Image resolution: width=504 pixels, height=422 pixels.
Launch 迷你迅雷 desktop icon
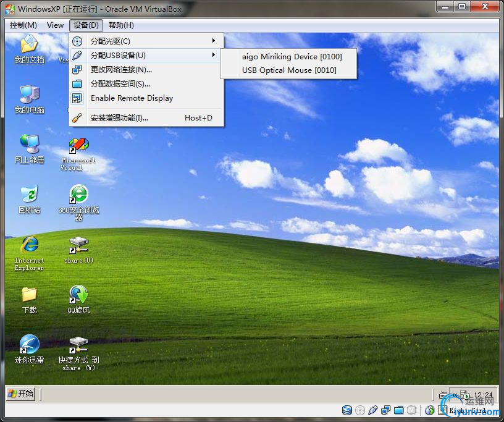(x=29, y=350)
